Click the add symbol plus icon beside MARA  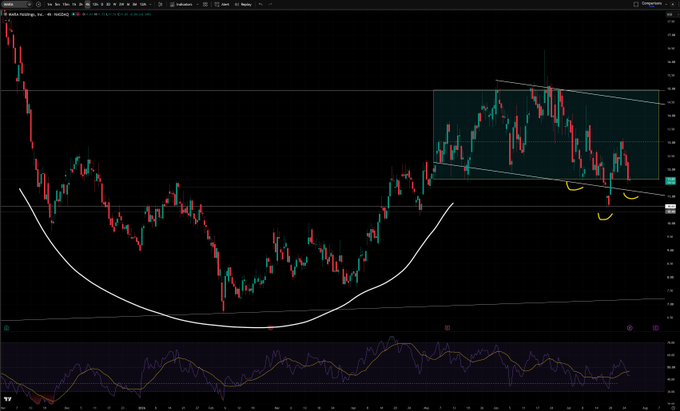(x=29, y=4)
